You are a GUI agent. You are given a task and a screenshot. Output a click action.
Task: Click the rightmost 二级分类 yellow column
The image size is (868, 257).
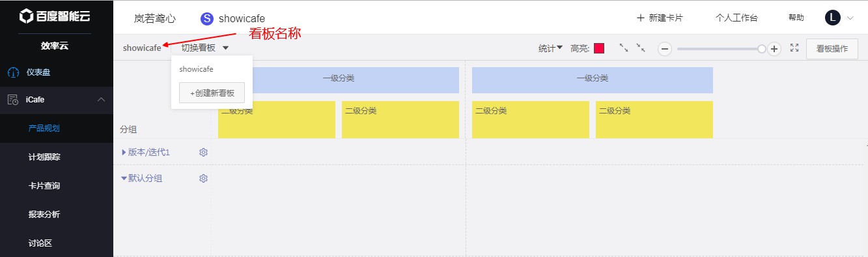point(654,119)
